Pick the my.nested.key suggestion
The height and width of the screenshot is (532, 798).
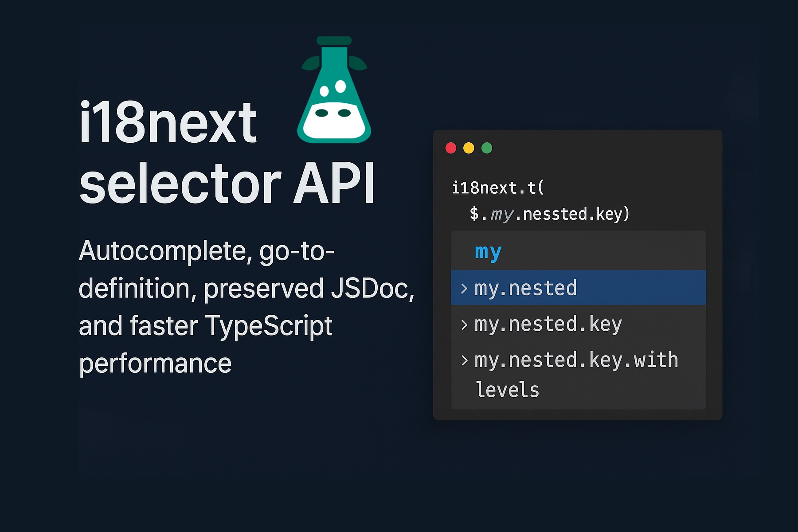coord(548,325)
